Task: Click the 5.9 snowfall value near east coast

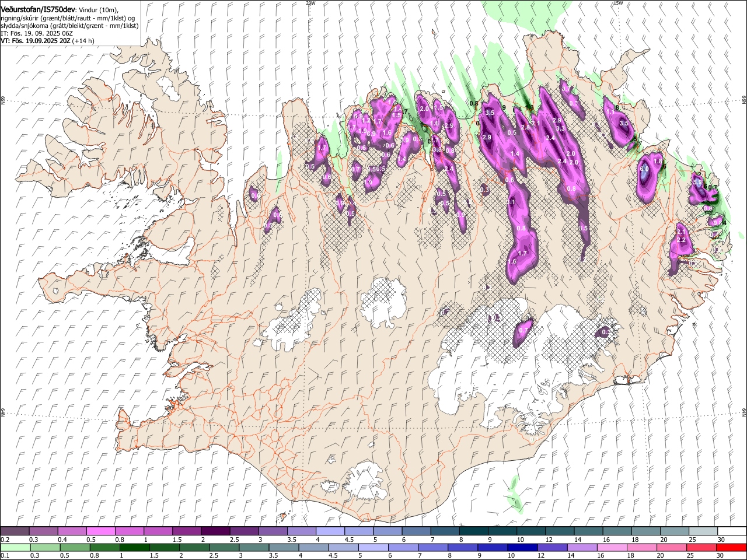Action: pos(697,182)
